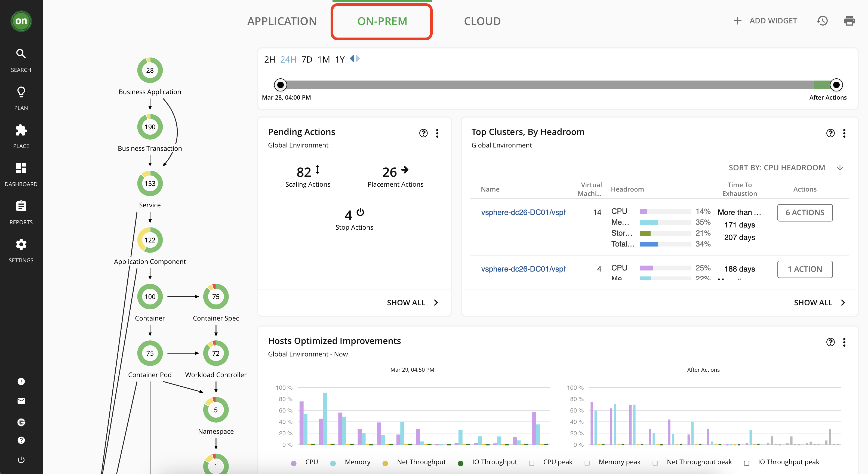Image resolution: width=868 pixels, height=474 pixels.
Task: Toggle Memory series in chart legend
Action: 351,462
